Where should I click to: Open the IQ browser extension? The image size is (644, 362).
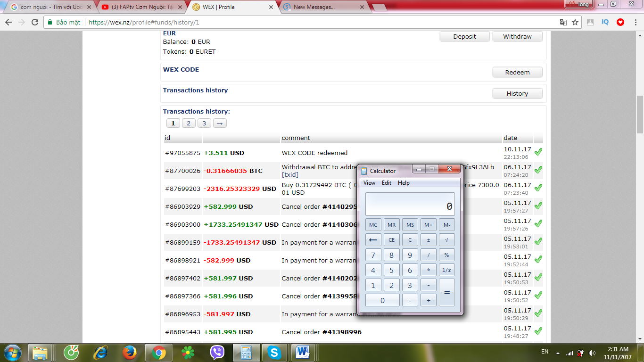(605, 22)
